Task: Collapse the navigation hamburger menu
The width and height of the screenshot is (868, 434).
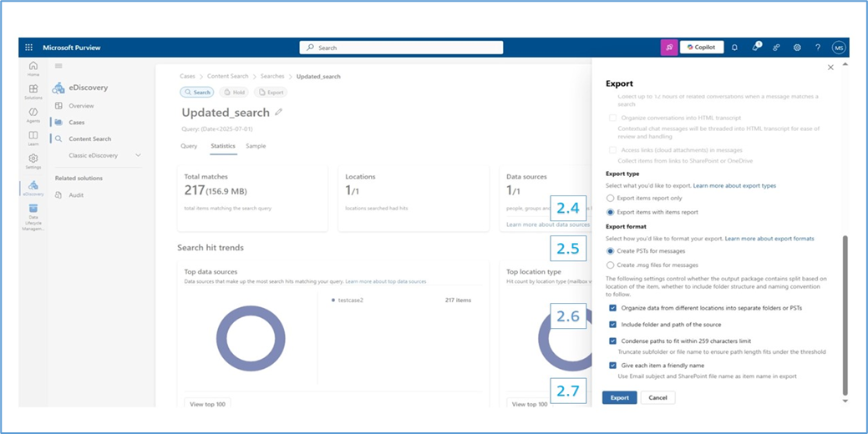Action: (58, 66)
